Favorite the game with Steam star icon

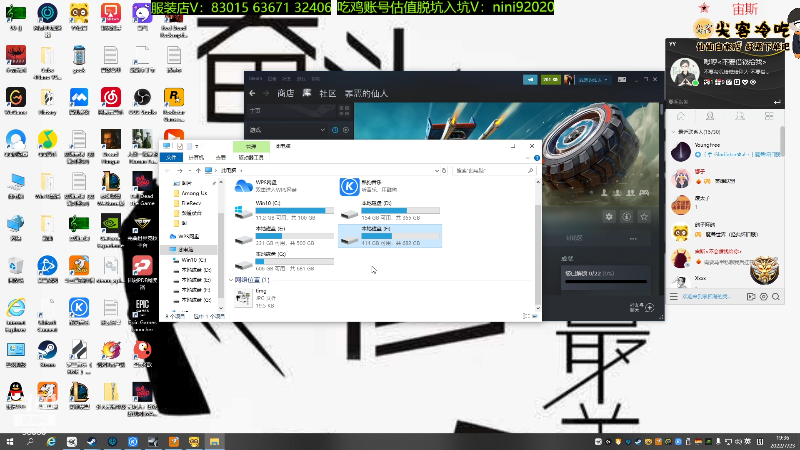point(644,217)
